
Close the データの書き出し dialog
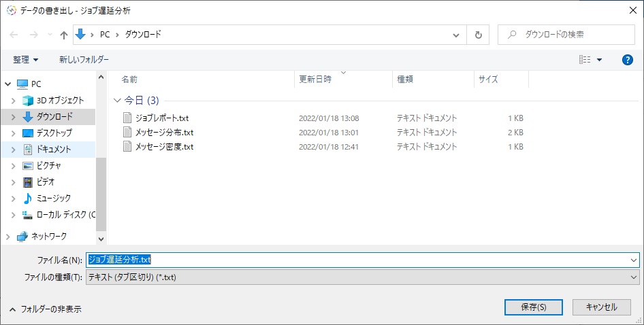(633, 11)
